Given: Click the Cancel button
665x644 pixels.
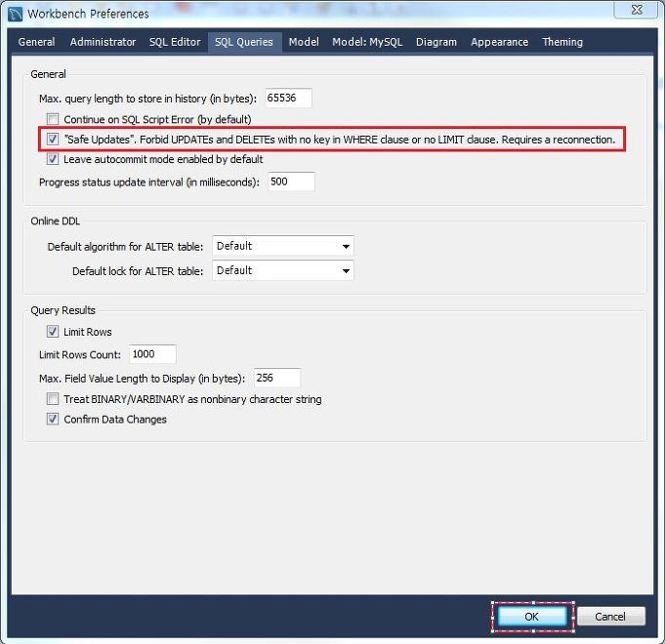Looking at the screenshot, I should (x=610, y=617).
